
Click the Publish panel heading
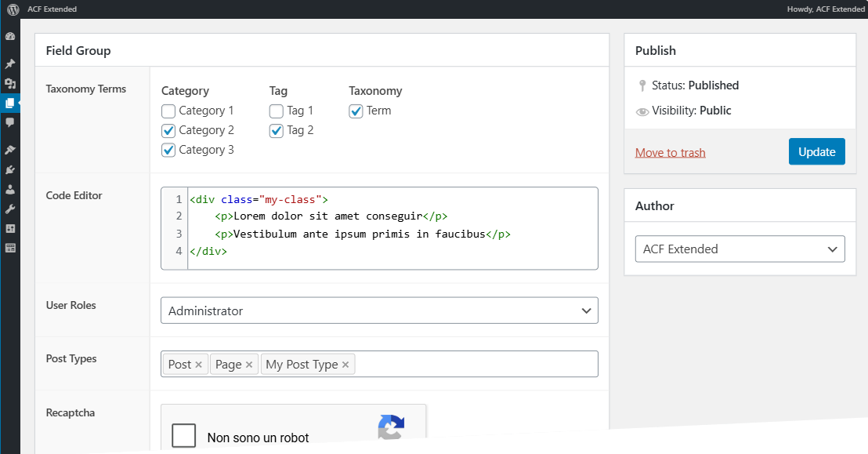click(656, 50)
